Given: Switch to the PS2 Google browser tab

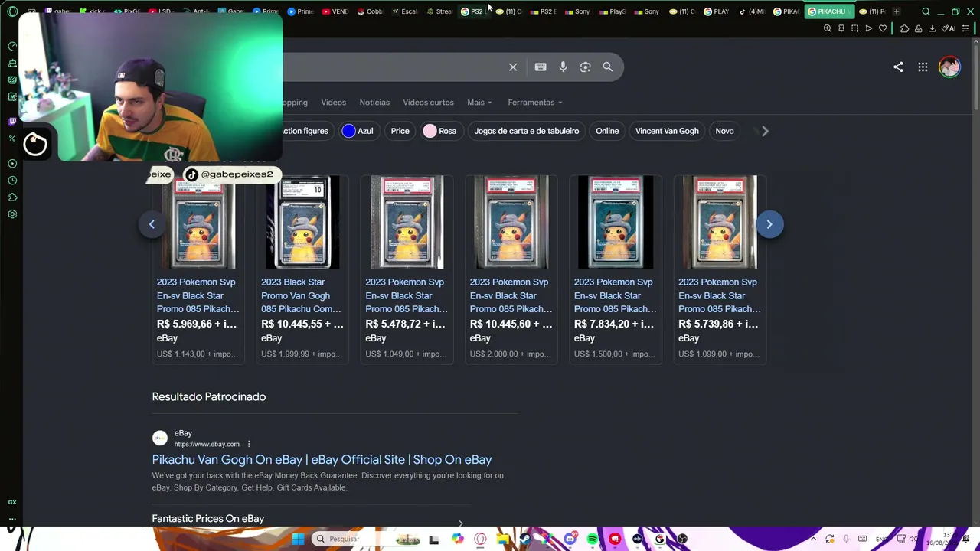Looking at the screenshot, I should coord(475,11).
